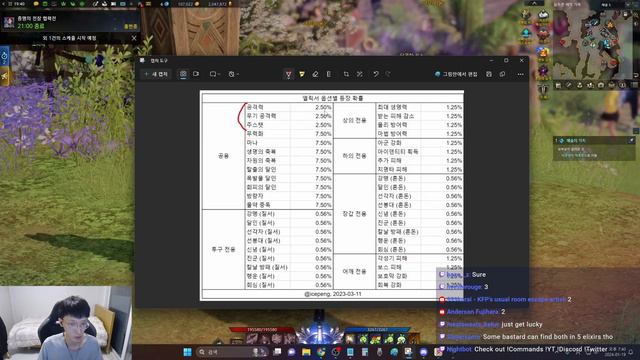Click the timer icon on the left edge
The width and height of the screenshot is (640, 360).
click(4, 56)
